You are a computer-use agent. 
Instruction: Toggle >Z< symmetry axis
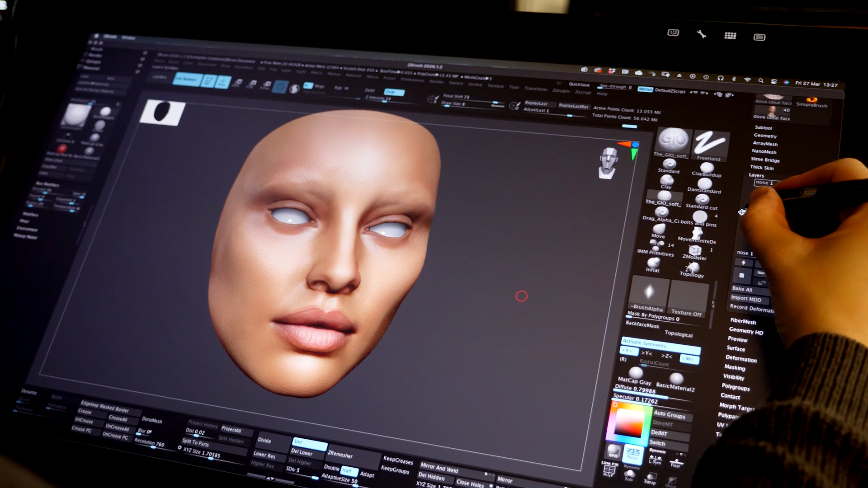pyautogui.click(x=667, y=356)
